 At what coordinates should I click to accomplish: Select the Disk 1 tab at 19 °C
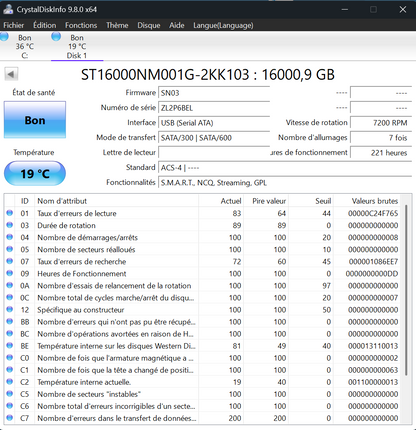(x=77, y=46)
